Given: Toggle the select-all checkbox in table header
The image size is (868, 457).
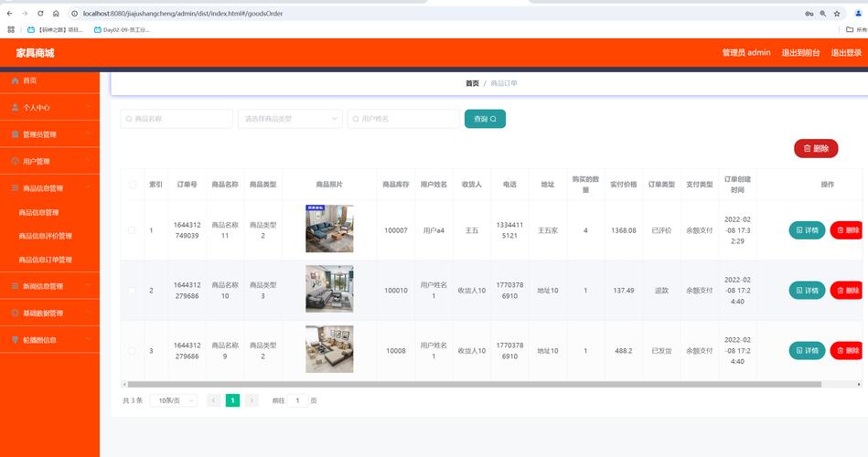Looking at the screenshot, I should click(x=132, y=185).
